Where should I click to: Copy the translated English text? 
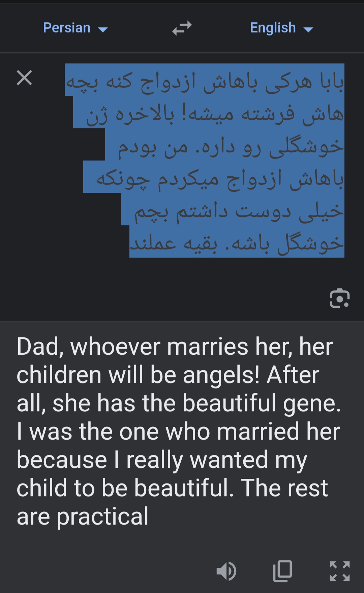pyautogui.click(x=282, y=571)
